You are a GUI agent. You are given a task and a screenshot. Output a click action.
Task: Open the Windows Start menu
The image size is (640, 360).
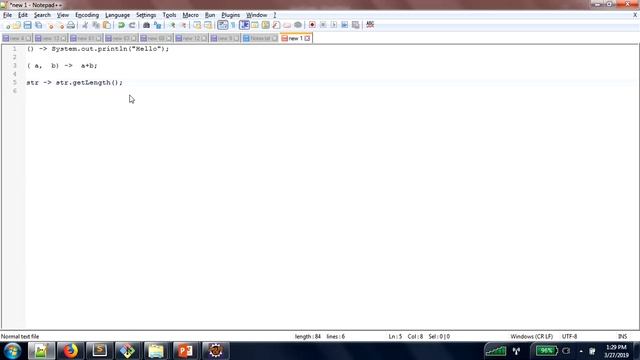pyautogui.click(x=12, y=351)
